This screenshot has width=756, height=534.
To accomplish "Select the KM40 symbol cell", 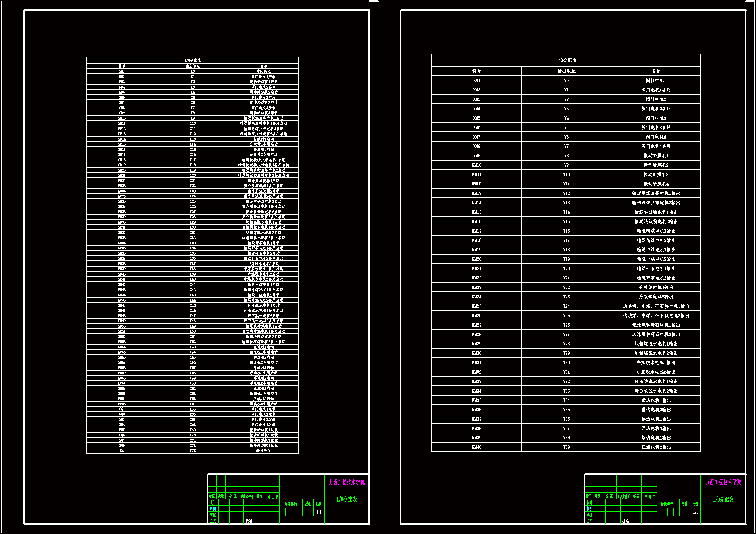I will point(476,447).
